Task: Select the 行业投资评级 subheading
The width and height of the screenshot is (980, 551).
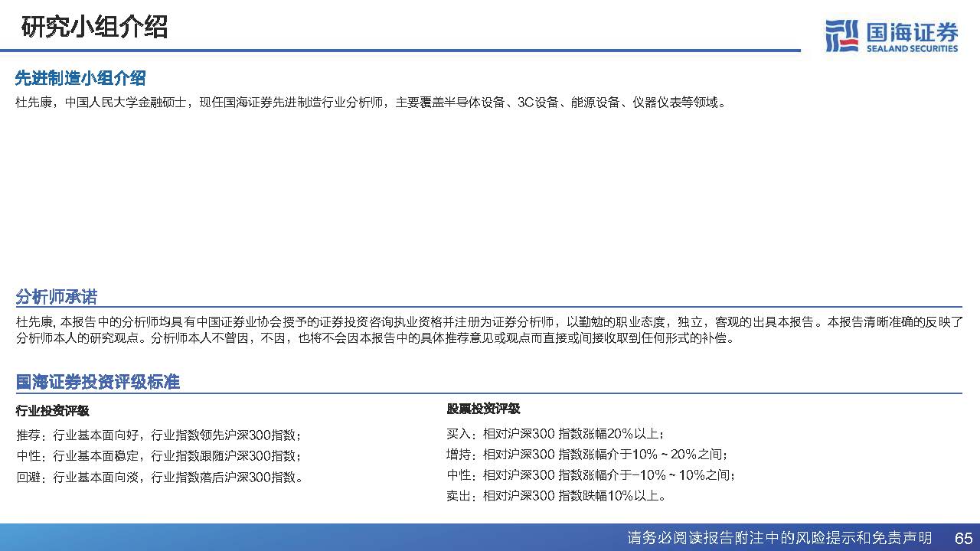Action: click(x=52, y=411)
